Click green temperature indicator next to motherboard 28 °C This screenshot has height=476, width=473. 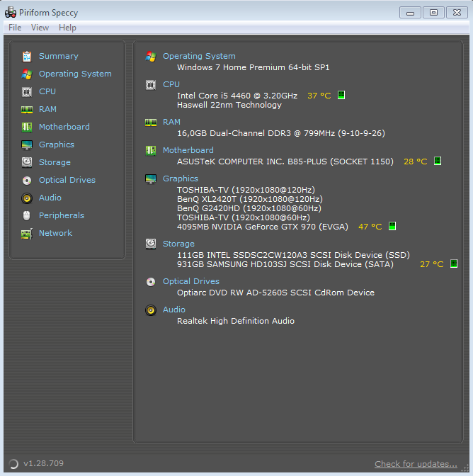pos(438,161)
